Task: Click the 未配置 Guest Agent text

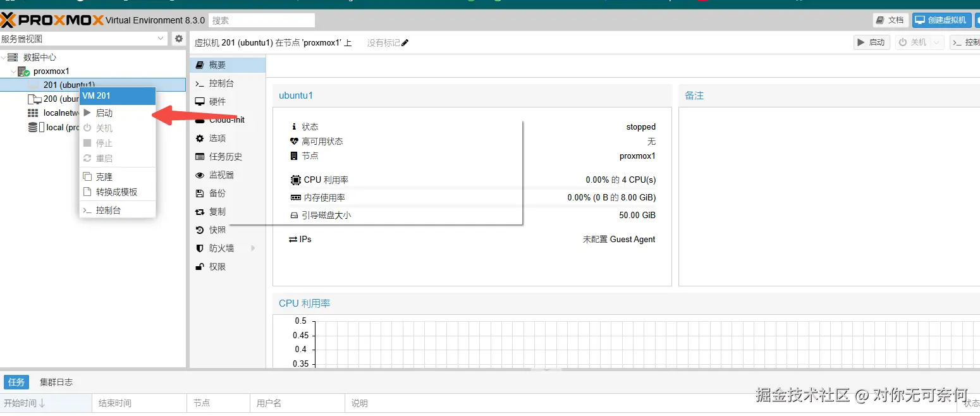Action: [x=619, y=240]
